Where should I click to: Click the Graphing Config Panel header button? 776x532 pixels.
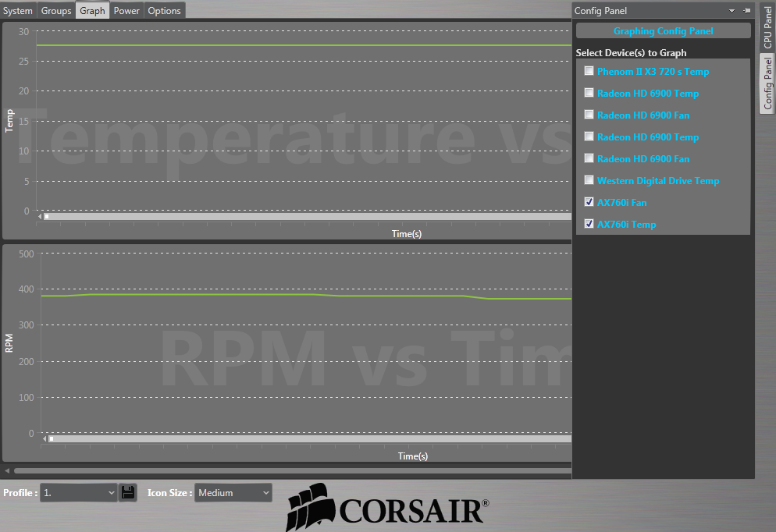click(x=663, y=30)
